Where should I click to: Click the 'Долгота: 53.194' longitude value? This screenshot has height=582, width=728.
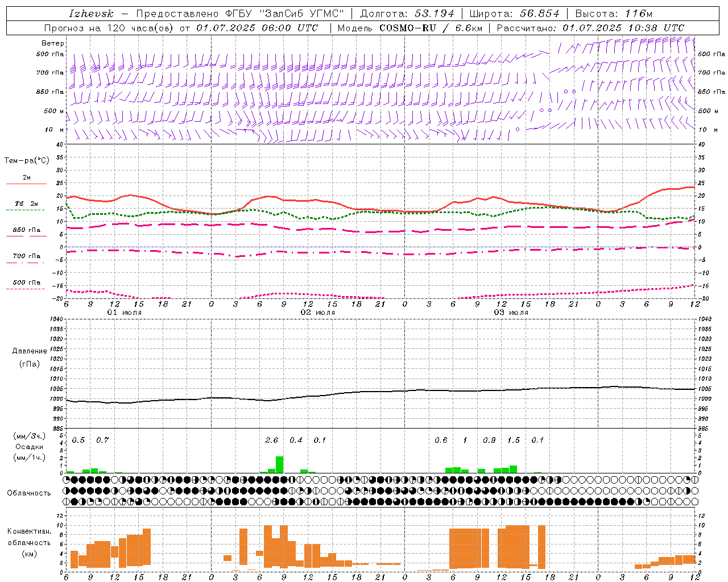tap(407, 14)
